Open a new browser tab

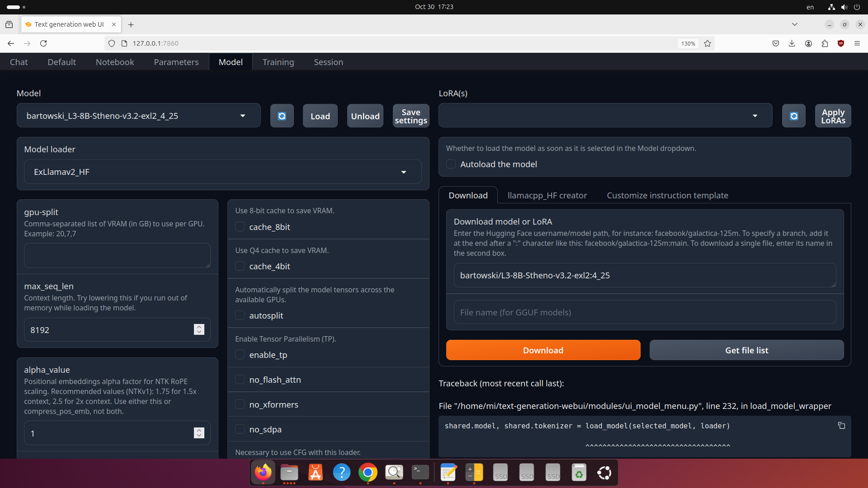click(x=131, y=24)
